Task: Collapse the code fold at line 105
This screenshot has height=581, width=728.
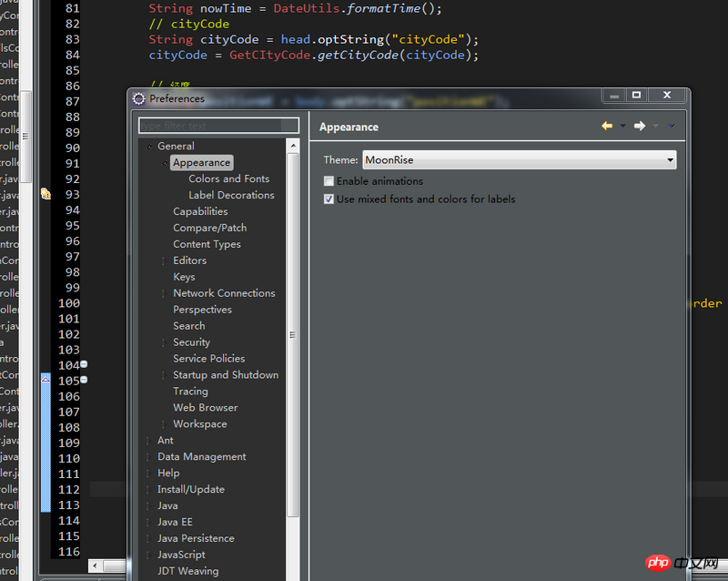Action: click(84, 380)
